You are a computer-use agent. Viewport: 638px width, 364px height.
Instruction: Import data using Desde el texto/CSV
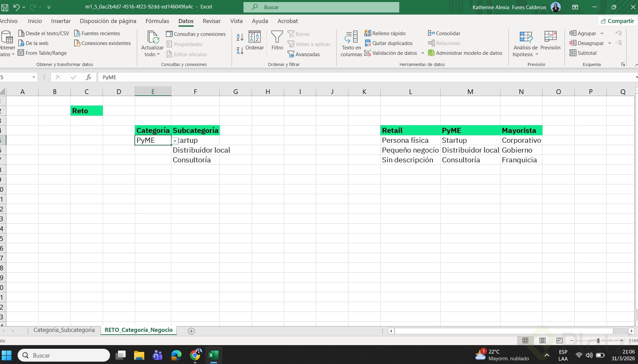[44, 33]
